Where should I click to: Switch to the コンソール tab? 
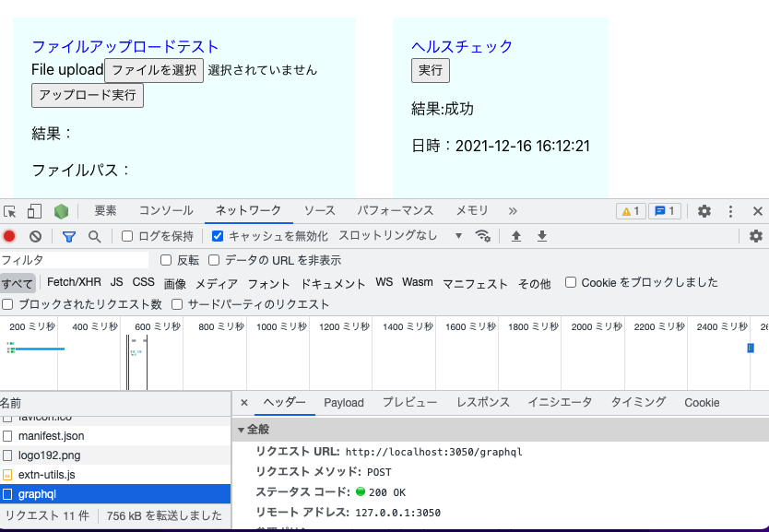[x=166, y=211]
